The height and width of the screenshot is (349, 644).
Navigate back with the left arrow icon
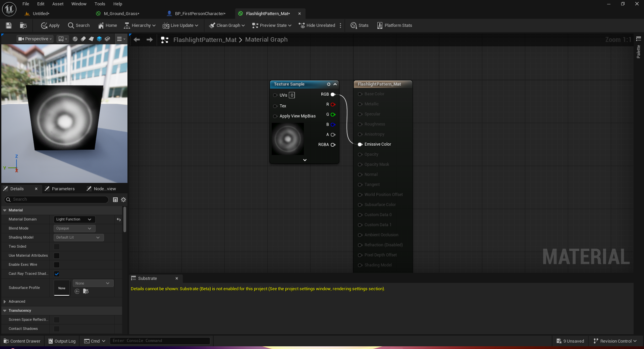click(x=137, y=40)
